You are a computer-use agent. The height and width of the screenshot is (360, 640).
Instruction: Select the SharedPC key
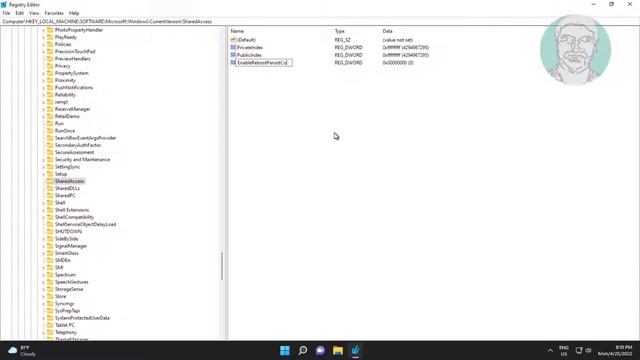click(x=65, y=196)
